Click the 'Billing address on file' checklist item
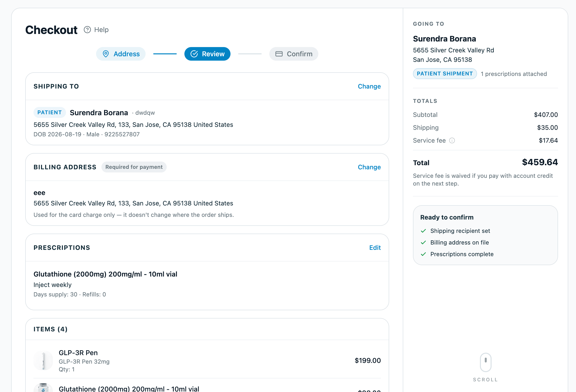The image size is (576, 392). coord(460,243)
